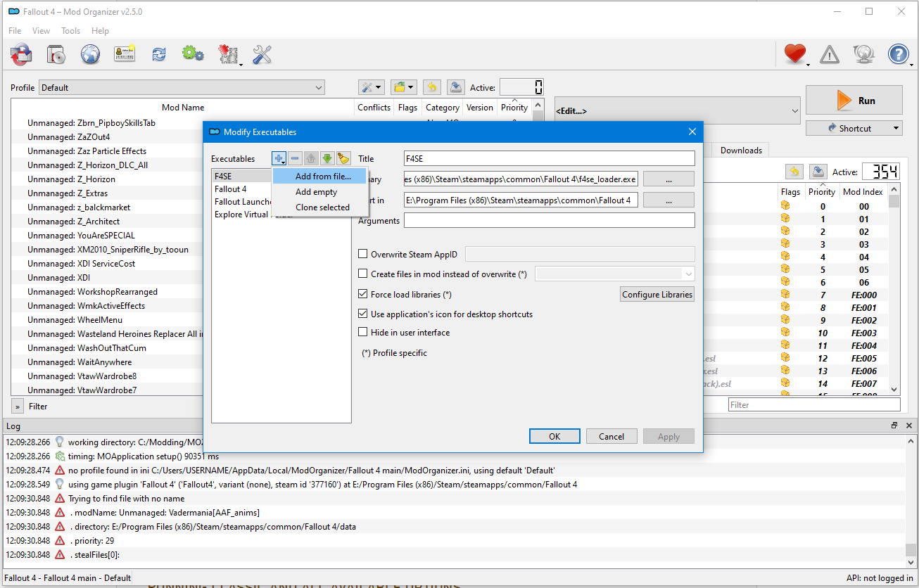Open the Profile Default dropdown
Screen dimensions: 919x588
pyautogui.click(x=182, y=88)
